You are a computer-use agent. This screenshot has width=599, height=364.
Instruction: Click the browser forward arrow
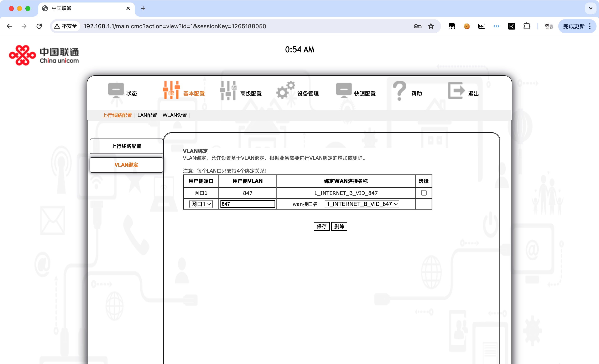[x=24, y=26]
